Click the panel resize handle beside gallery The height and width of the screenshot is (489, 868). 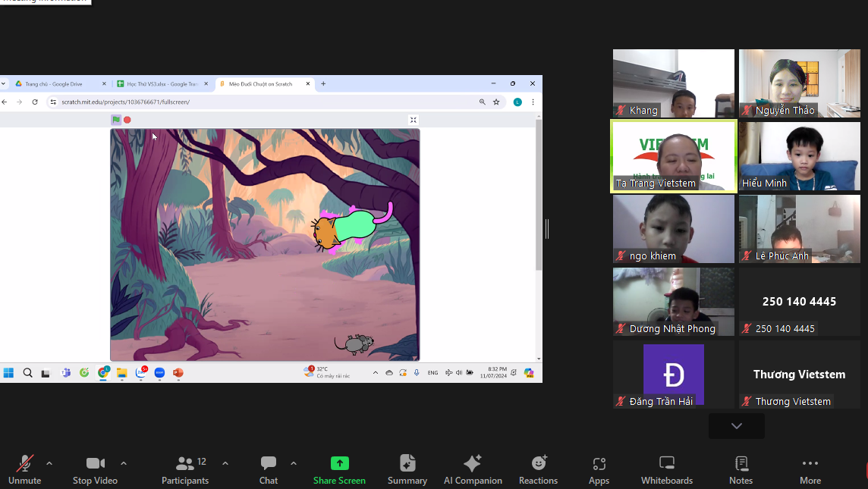tap(547, 229)
